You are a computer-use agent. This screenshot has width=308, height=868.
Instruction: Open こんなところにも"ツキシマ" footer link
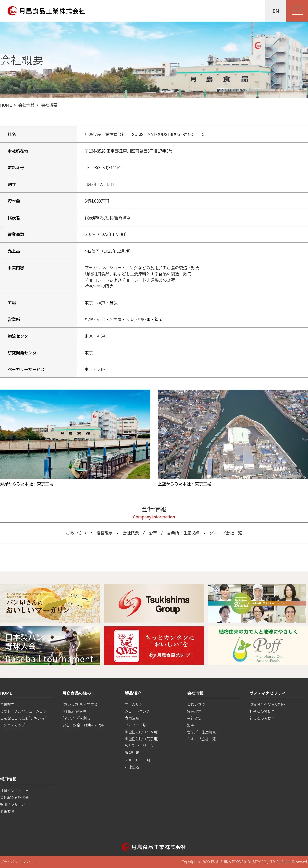click(x=23, y=718)
